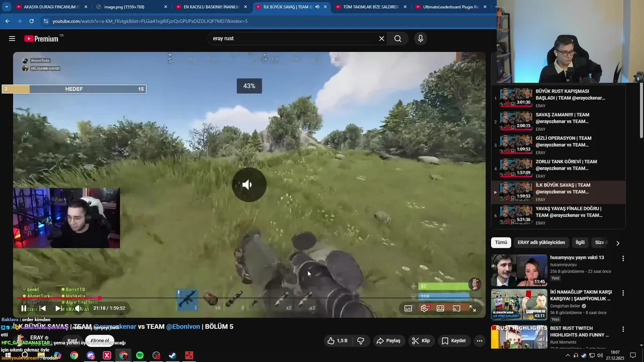Reload the YouTube page
Image resolution: width=644 pixels, height=362 pixels.
click(31, 21)
